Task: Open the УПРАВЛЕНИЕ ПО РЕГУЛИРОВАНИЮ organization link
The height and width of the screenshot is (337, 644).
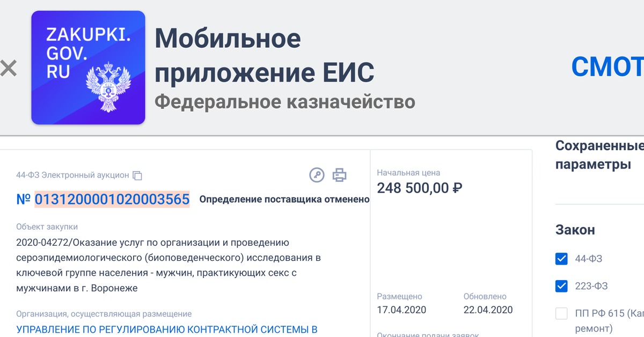Action: point(167,329)
